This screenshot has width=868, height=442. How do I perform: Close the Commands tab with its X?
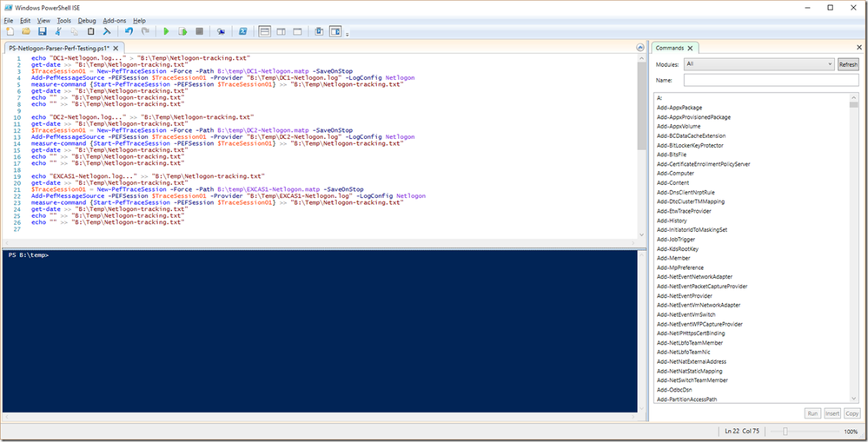pos(690,48)
